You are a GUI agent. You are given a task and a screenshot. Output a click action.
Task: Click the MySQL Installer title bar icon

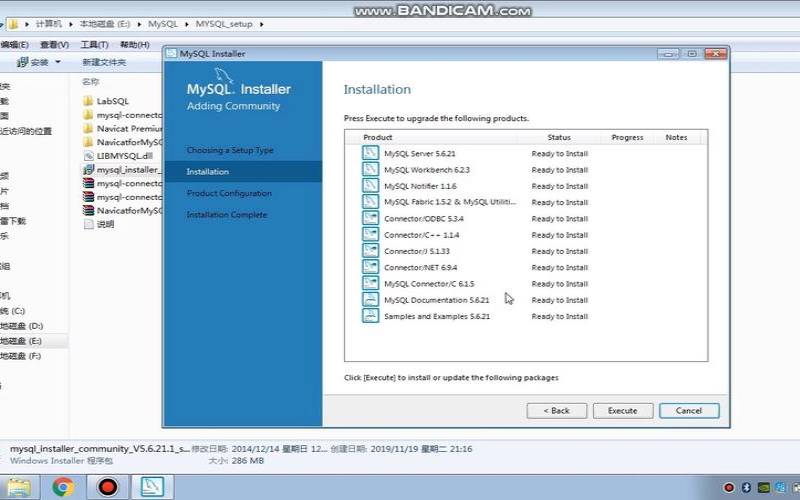[x=172, y=54]
